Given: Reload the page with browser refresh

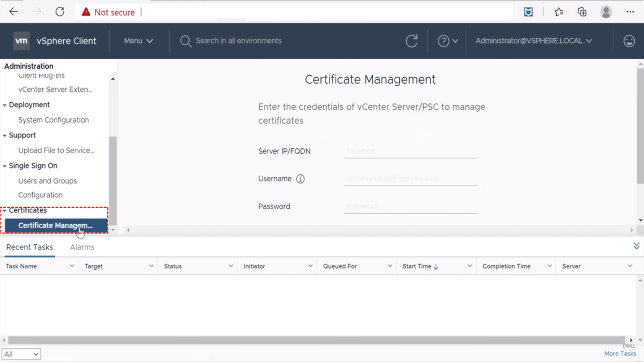Looking at the screenshot, I should [60, 12].
